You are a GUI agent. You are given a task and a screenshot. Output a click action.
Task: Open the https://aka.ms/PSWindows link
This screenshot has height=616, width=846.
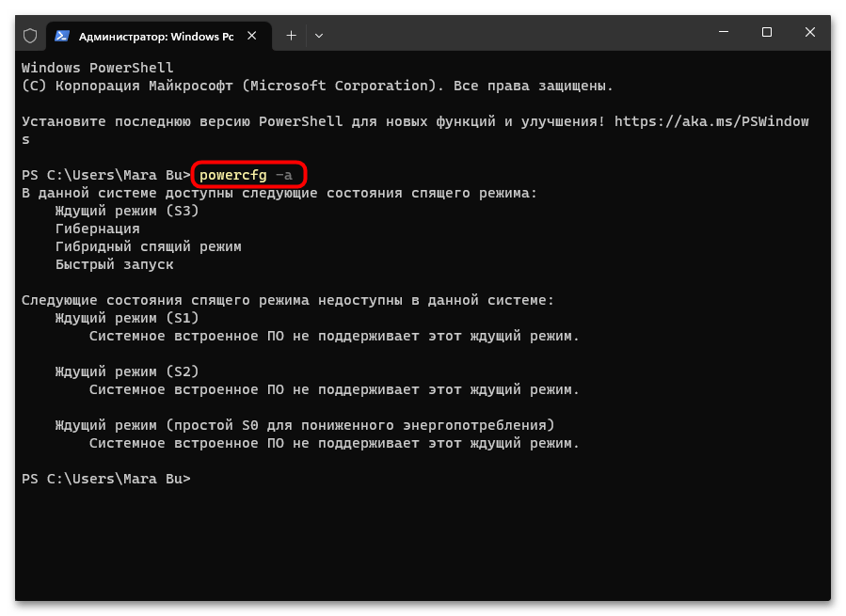pos(711,122)
